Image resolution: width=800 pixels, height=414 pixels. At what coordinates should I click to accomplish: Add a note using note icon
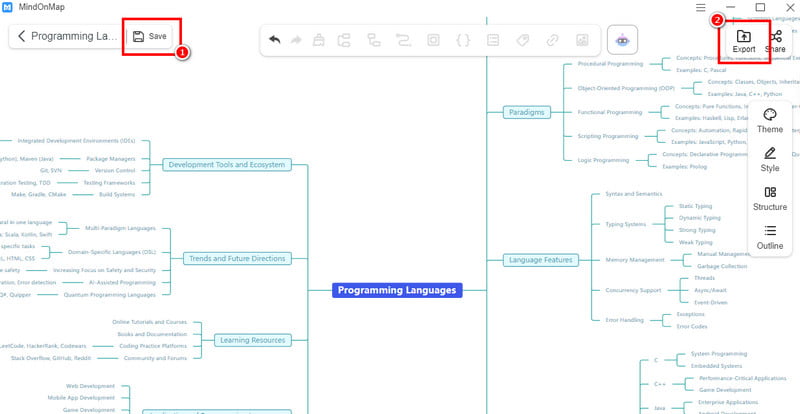(492, 40)
